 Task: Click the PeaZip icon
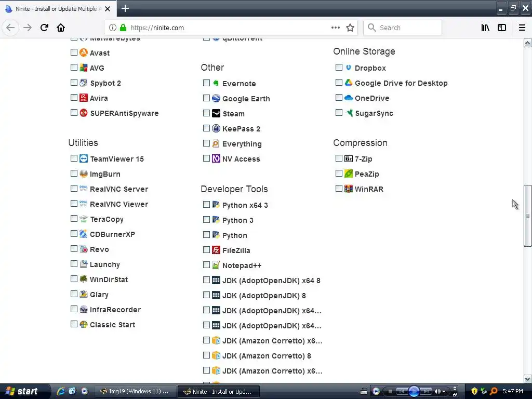pyautogui.click(x=349, y=174)
